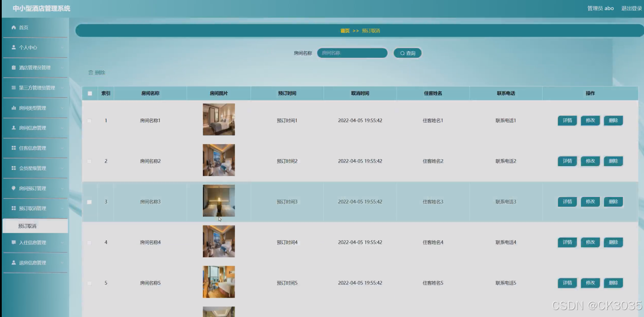Open the 入住信息管理 menu label
Image resolution: width=644 pixels, height=317 pixels.
pos(32,242)
